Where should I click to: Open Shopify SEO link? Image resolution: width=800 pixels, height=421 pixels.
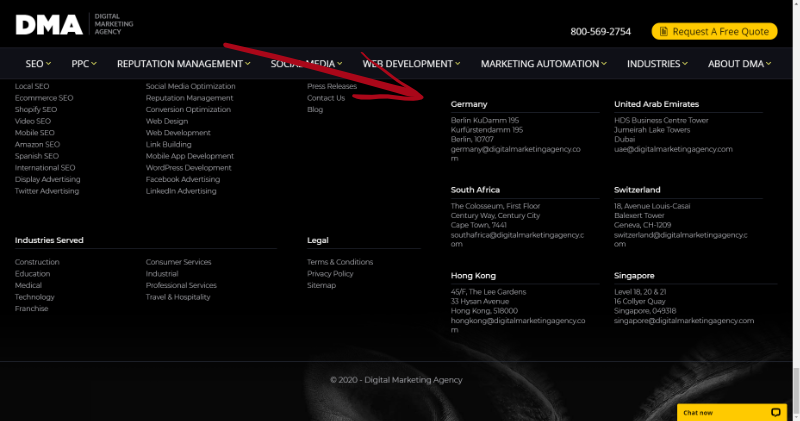pyautogui.click(x=36, y=110)
